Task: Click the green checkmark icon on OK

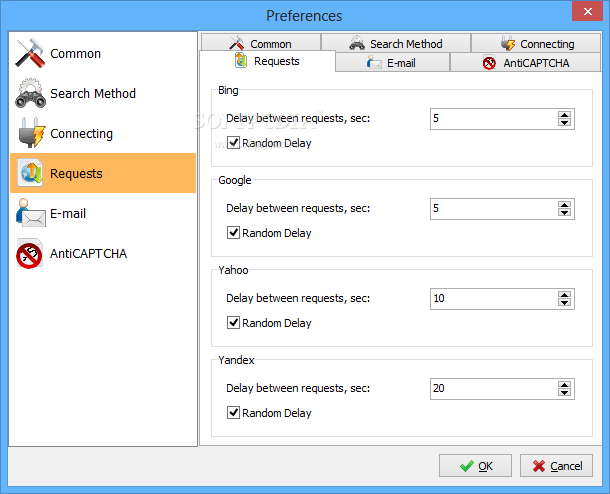Action: [x=467, y=466]
